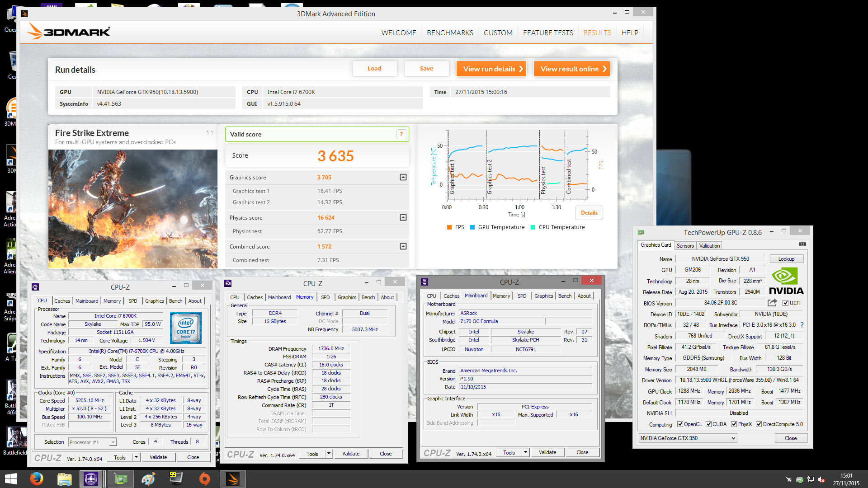Take GPU-Z screenshot with camera icon
Image resolution: width=868 pixels, height=488 pixels.
point(802,244)
